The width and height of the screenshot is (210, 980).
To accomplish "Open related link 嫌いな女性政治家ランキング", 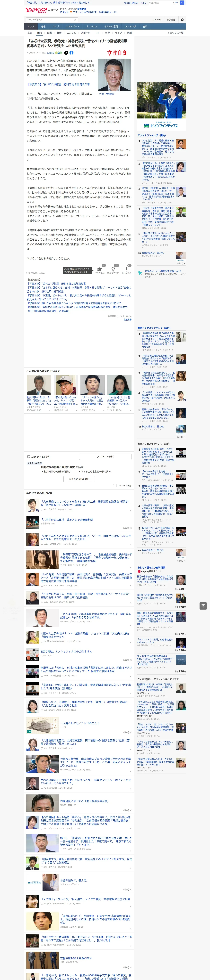I will click(x=74, y=303).
